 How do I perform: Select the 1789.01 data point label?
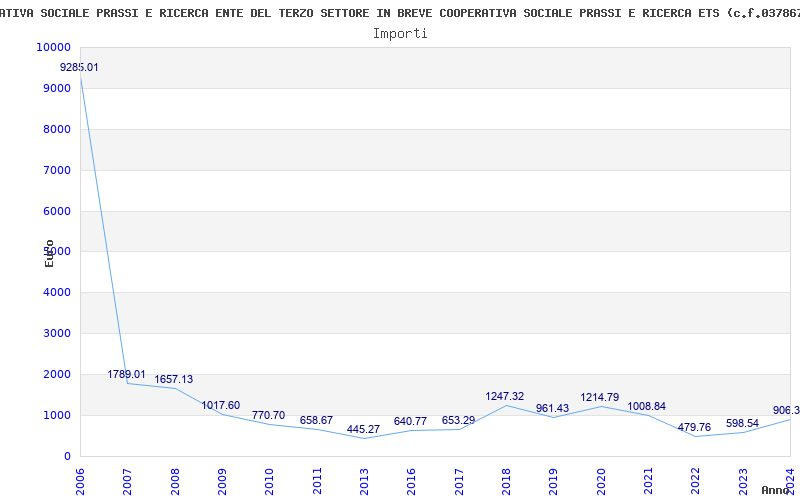click(x=127, y=374)
